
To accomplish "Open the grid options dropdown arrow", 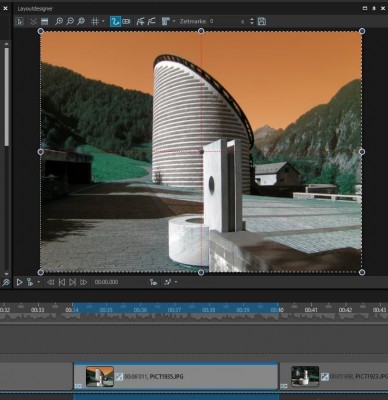I will pyautogui.click(x=103, y=22).
